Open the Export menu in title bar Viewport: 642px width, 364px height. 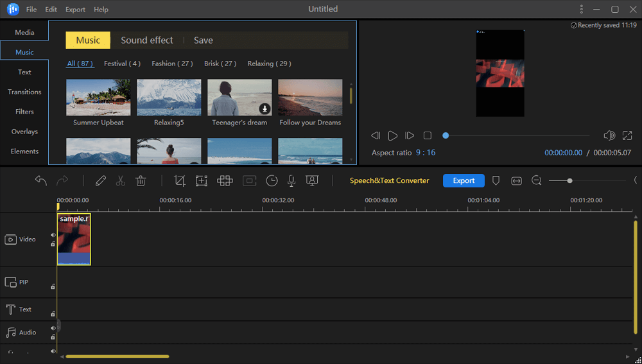75,10
